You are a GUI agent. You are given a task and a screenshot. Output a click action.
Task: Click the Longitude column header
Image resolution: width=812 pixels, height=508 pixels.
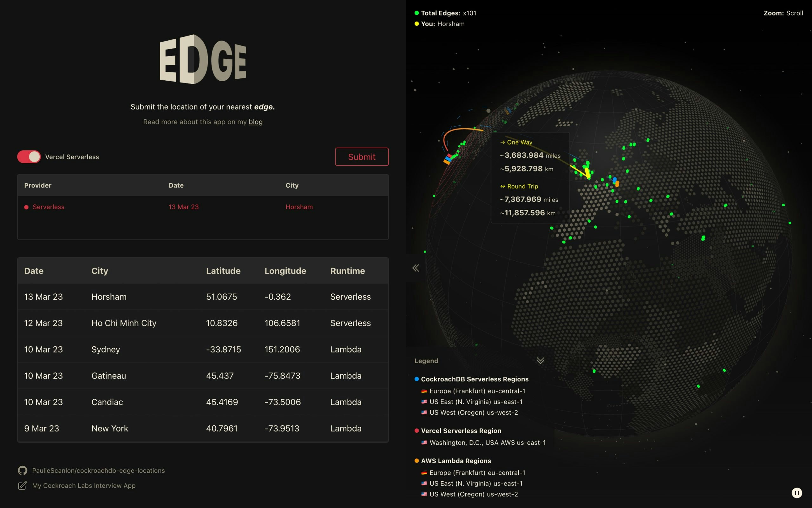285,271
